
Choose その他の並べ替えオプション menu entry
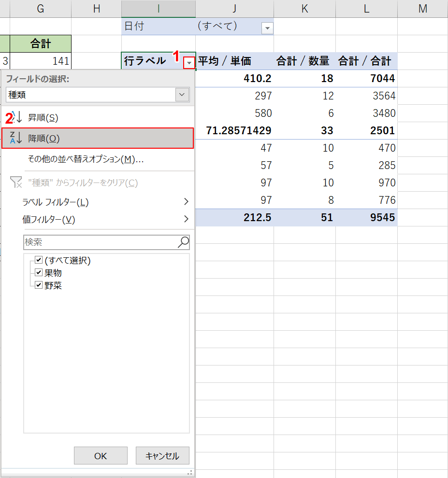point(86,159)
